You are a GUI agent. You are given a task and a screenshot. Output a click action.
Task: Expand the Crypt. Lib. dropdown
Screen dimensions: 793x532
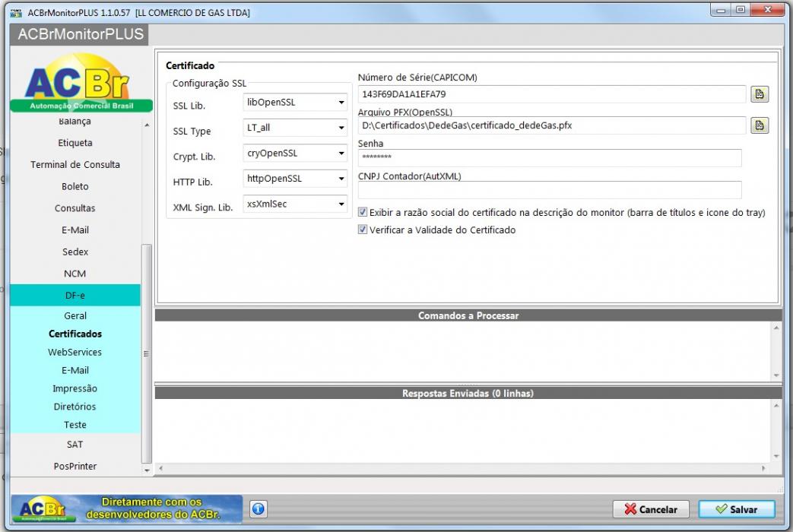coord(295,154)
